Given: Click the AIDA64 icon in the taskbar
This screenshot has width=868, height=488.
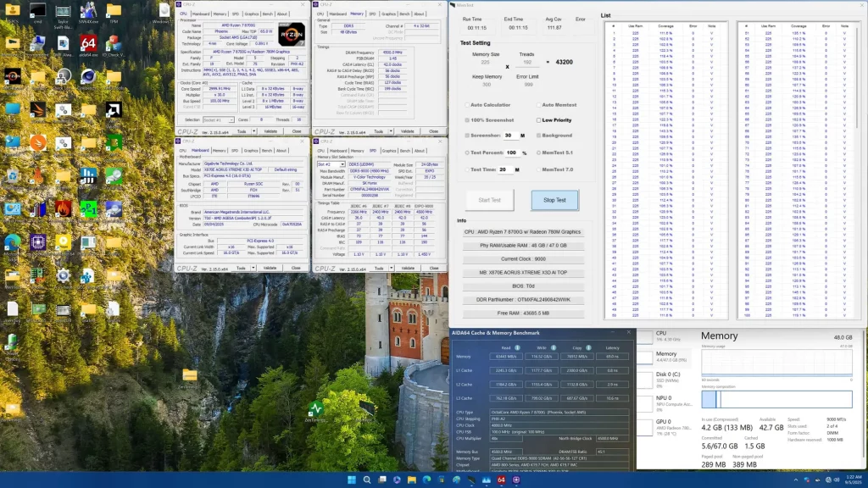Looking at the screenshot, I should tap(501, 480).
